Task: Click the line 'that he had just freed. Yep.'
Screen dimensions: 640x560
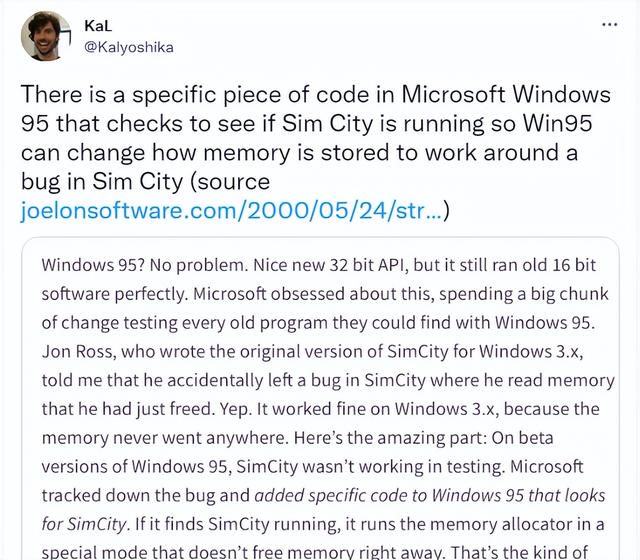Action: click(320, 409)
